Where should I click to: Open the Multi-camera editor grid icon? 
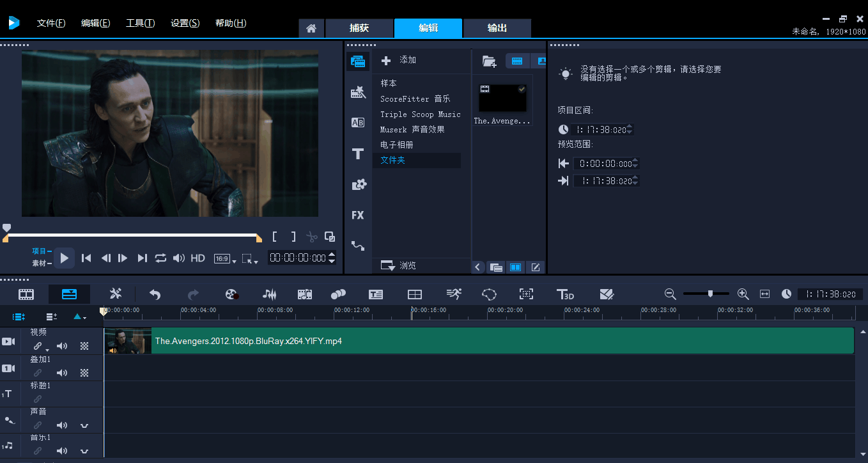click(415, 294)
